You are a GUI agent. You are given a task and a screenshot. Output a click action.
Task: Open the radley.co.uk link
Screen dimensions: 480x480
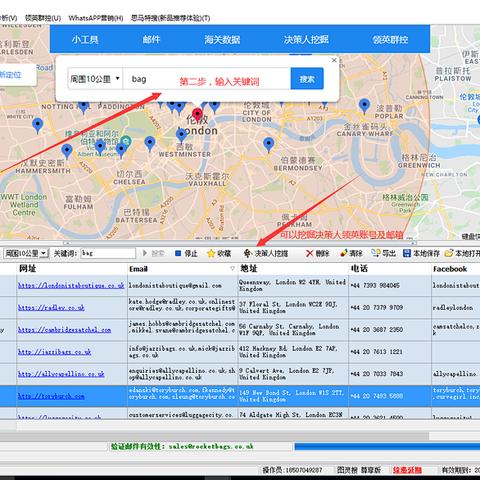(x=51, y=307)
